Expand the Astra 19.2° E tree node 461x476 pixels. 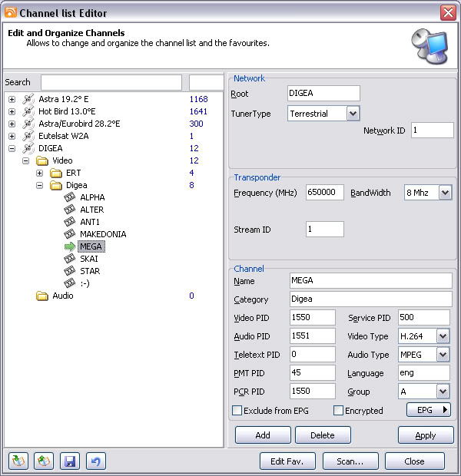[x=12, y=99]
